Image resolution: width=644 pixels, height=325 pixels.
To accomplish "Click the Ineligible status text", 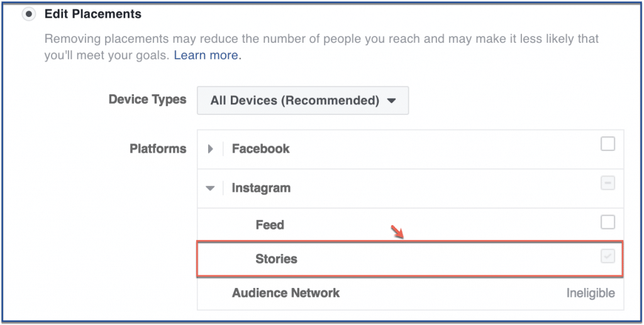I will [x=589, y=294].
